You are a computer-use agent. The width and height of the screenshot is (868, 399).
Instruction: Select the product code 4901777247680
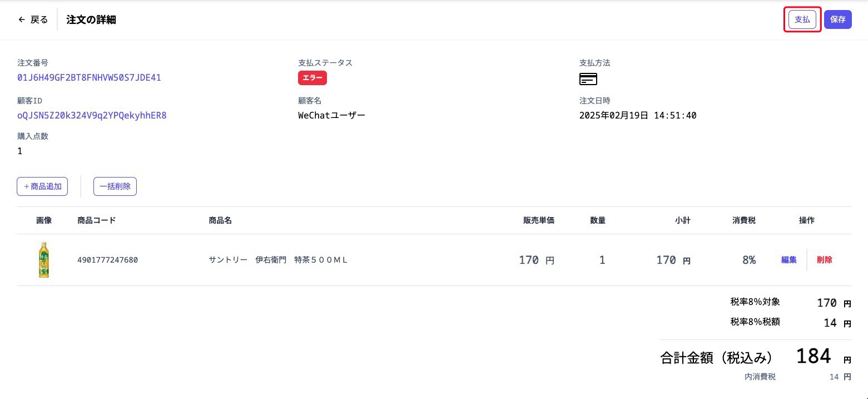point(108,259)
